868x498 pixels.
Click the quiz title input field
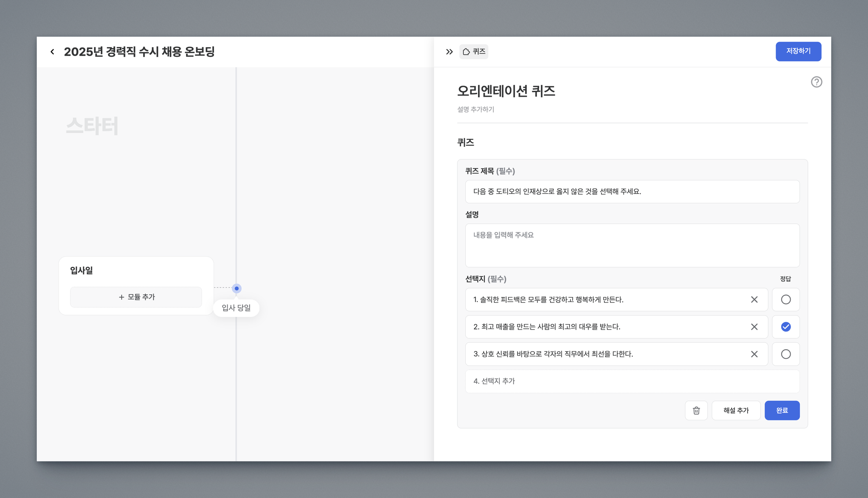(632, 191)
